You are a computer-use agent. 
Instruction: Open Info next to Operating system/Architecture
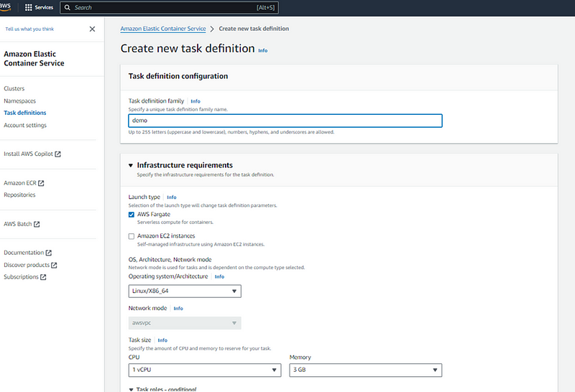coord(219,276)
